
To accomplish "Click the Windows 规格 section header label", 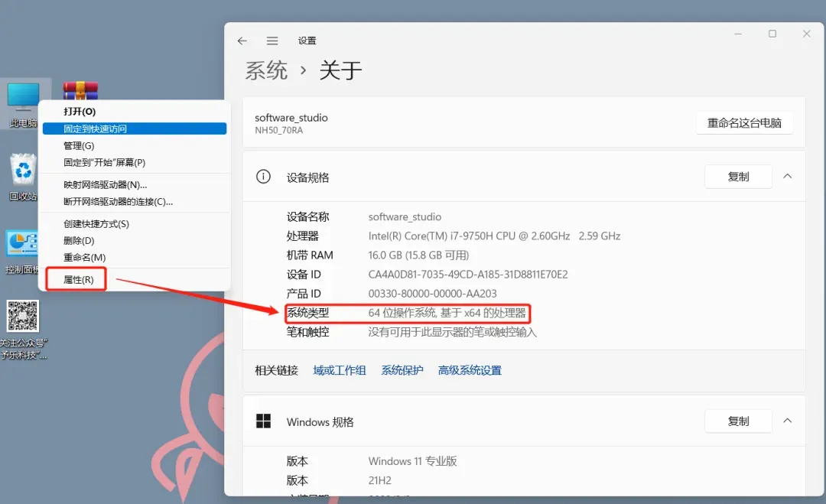I will [320, 422].
